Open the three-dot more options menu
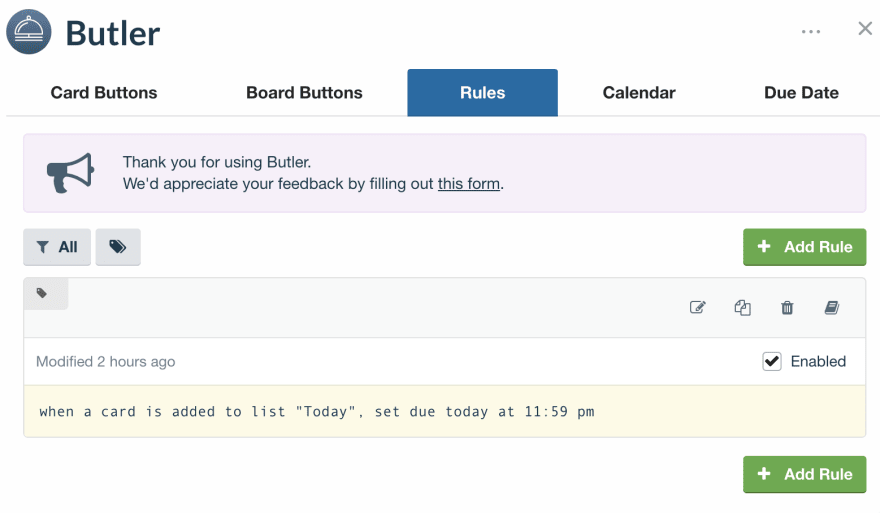 pos(810,31)
